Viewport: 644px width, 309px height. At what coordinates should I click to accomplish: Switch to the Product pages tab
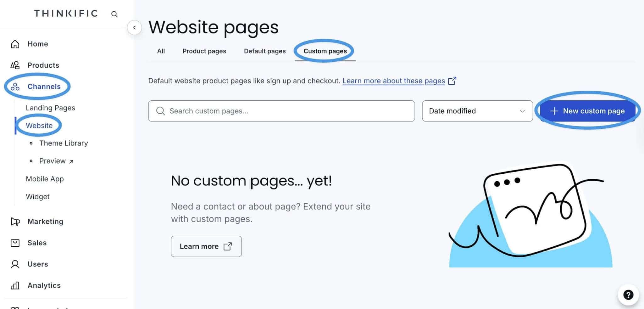(x=204, y=51)
